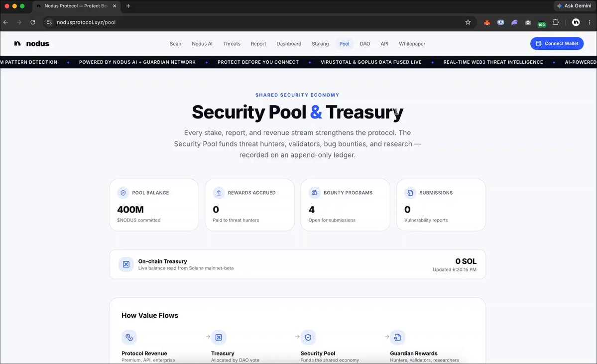Click the Updated 6:20:15 PM timestamp
The image size is (597, 364).
[455, 269]
